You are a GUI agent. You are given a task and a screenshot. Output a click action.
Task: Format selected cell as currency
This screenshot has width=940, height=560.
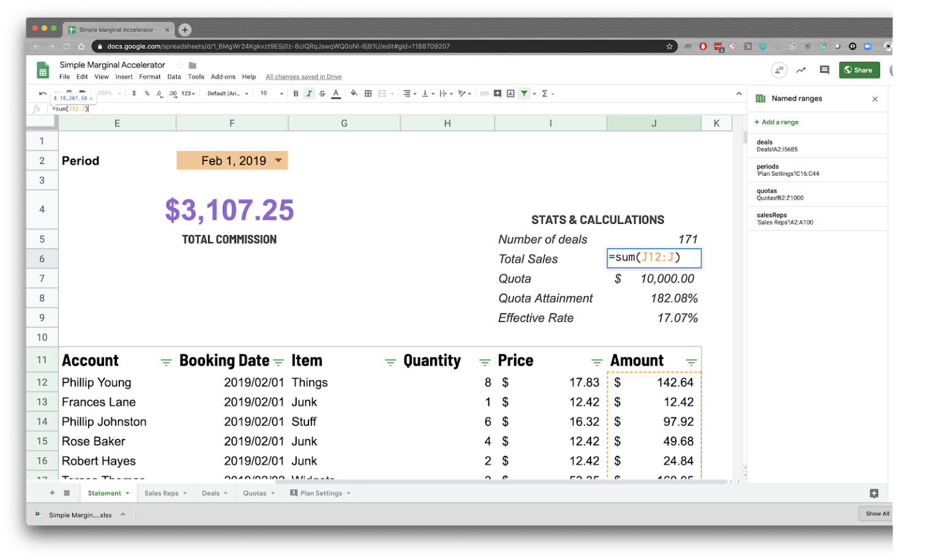coord(134,93)
